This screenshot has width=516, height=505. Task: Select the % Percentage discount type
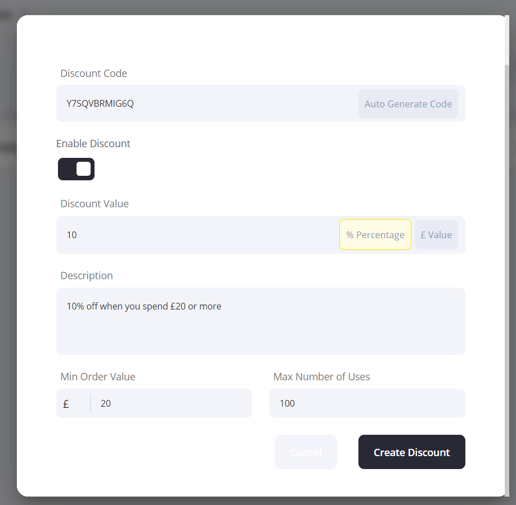point(375,235)
